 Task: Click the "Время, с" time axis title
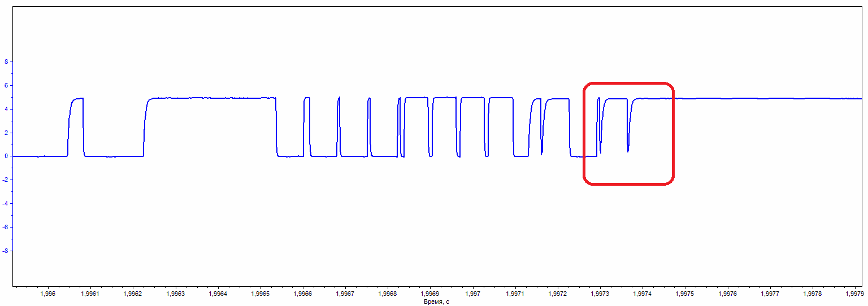[x=436, y=302]
